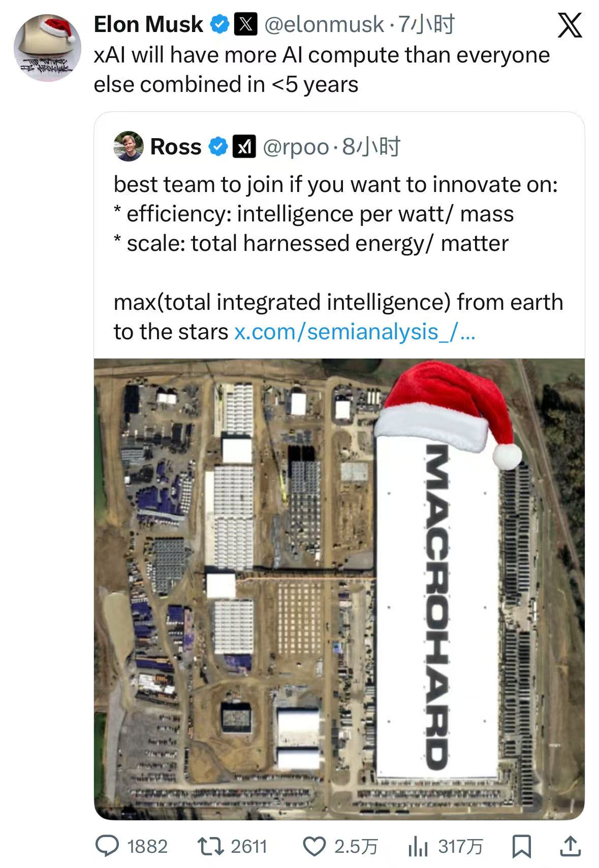Click Elon Musk's blue verified badge
This screenshot has height=868, width=599.
[x=219, y=24]
